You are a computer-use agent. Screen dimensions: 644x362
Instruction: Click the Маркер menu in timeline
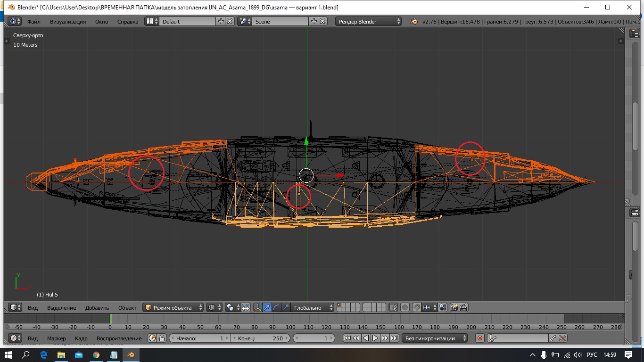point(56,338)
